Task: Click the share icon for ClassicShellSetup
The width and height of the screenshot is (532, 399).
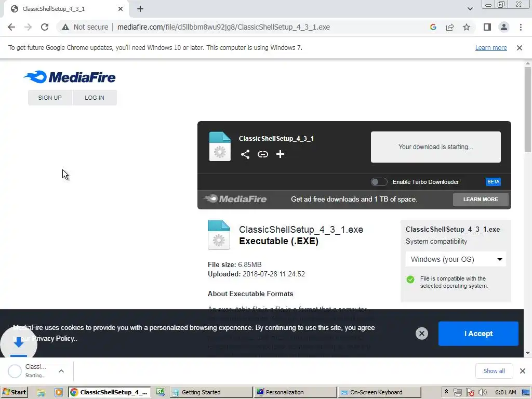Action: (x=245, y=154)
